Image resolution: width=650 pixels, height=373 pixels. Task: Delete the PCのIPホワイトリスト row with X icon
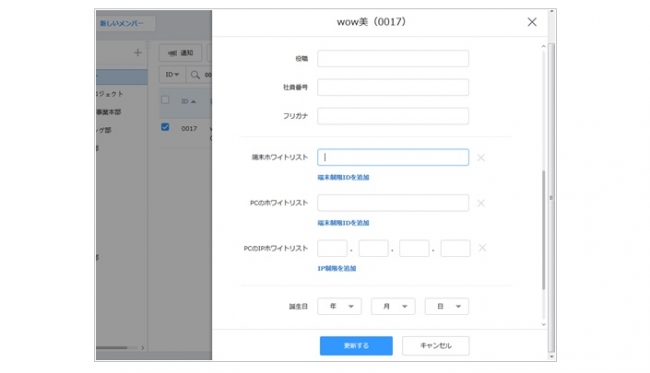coord(482,248)
